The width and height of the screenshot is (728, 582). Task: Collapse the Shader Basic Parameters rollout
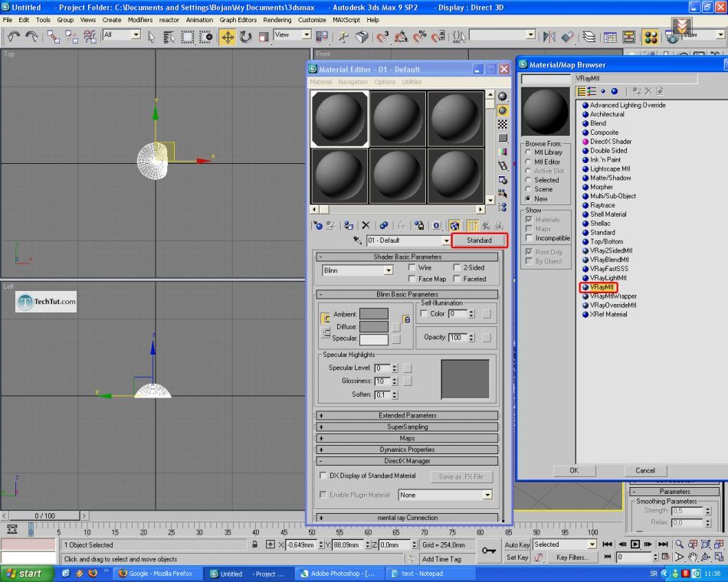(x=407, y=257)
